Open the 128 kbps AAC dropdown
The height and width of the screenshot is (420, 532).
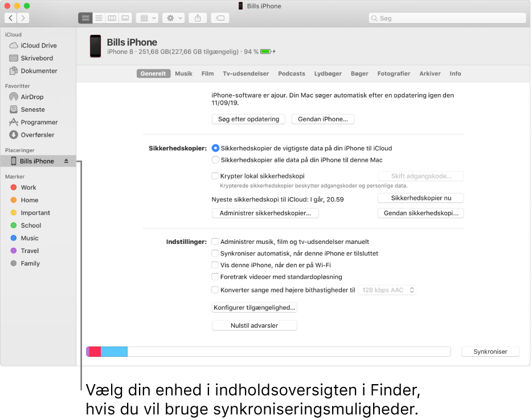(x=387, y=290)
